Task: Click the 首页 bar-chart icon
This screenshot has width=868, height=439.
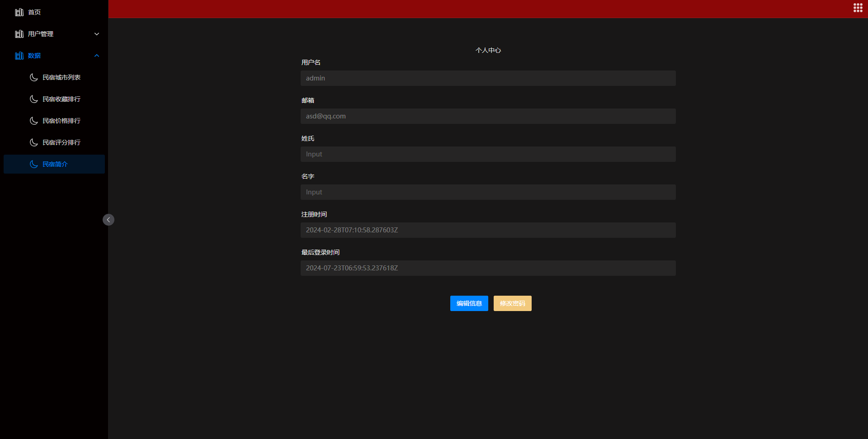Action: coord(19,12)
